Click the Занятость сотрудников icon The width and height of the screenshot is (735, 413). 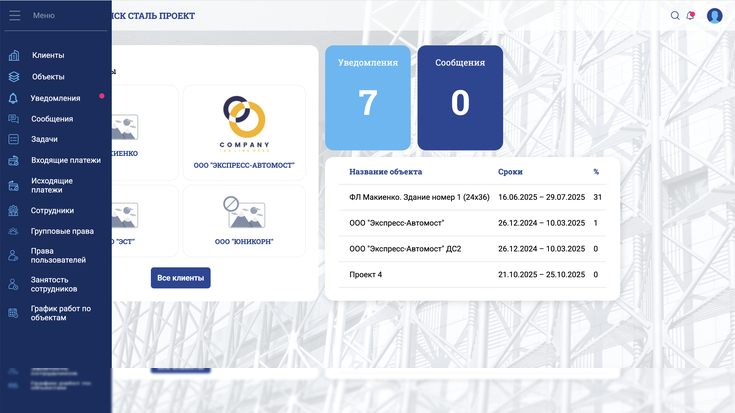pos(13,284)
